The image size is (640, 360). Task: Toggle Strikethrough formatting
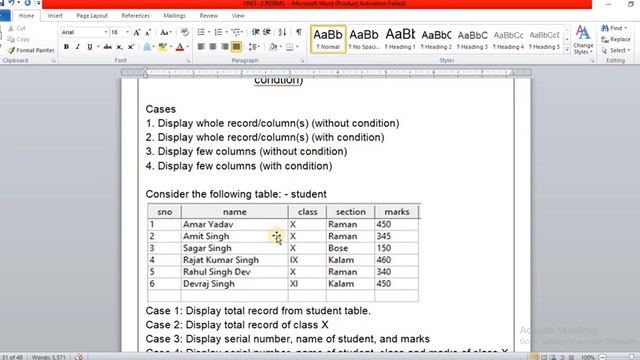(108, 47)
